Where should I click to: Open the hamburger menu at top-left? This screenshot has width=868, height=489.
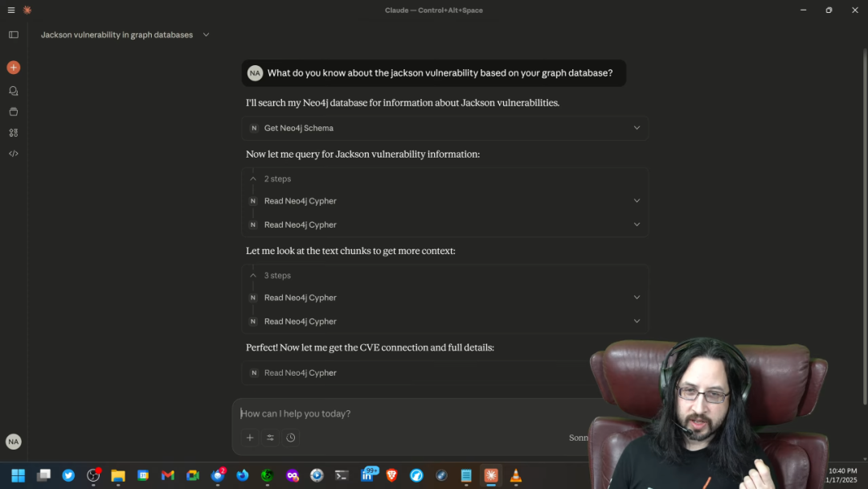(x=11, y=10)
